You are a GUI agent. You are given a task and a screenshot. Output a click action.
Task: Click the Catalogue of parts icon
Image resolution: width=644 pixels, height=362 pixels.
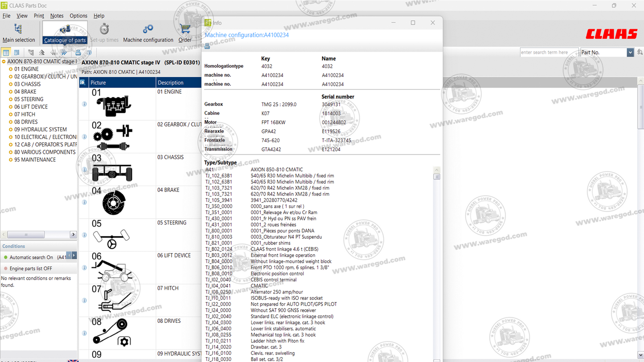point(65,29)
